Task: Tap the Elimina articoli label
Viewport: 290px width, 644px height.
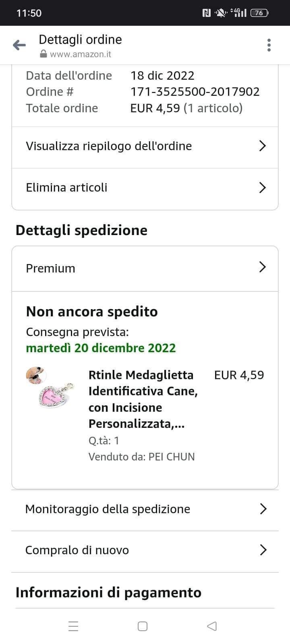Action: 66,188
